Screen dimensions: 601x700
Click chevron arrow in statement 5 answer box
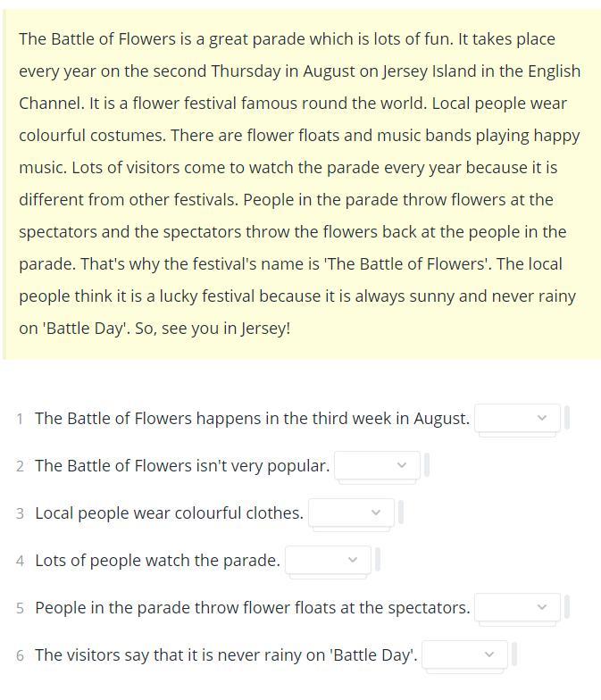point(542,607)
